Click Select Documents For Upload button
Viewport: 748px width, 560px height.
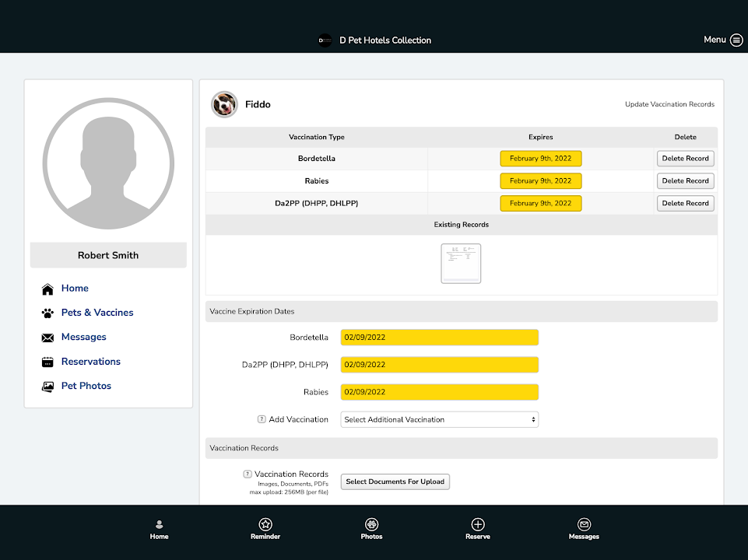click(x=395, y=481)
